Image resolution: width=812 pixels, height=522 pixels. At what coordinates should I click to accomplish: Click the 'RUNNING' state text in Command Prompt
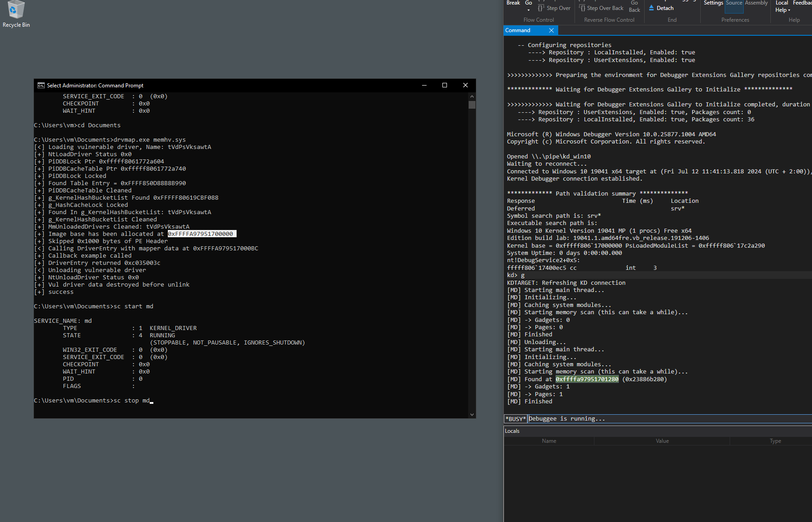tap(162, 335)
